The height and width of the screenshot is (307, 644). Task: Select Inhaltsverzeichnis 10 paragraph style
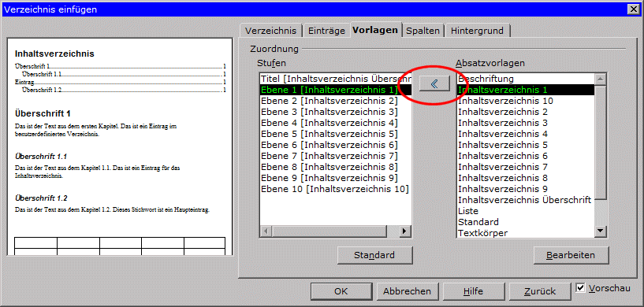[x=526, y=101]
